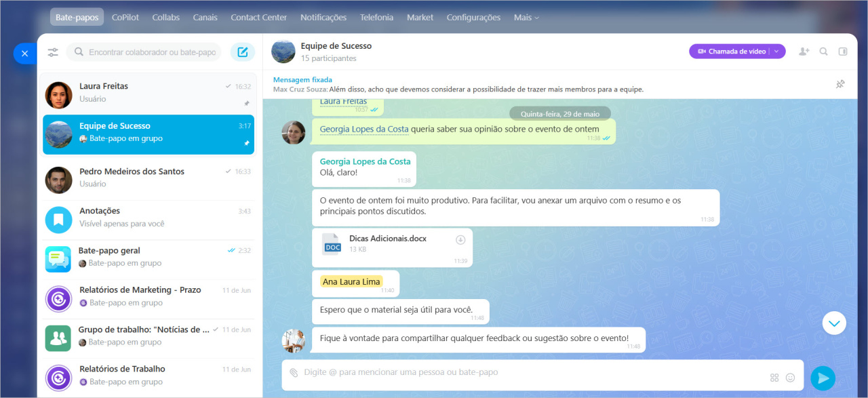Click Grupo de trabalho people icon
Image resolution: width=868 pixels, height=398 pixels.
pyautogui.click(x=58, y=338)
